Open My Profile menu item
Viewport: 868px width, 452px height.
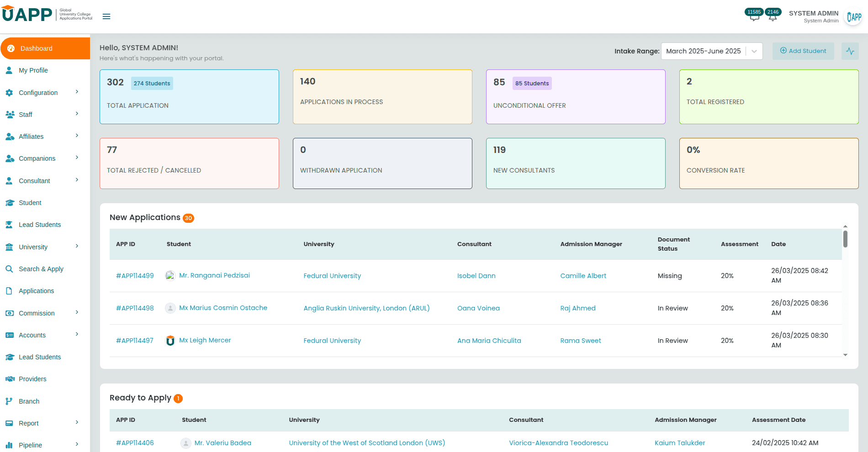(x=45, y=70)
